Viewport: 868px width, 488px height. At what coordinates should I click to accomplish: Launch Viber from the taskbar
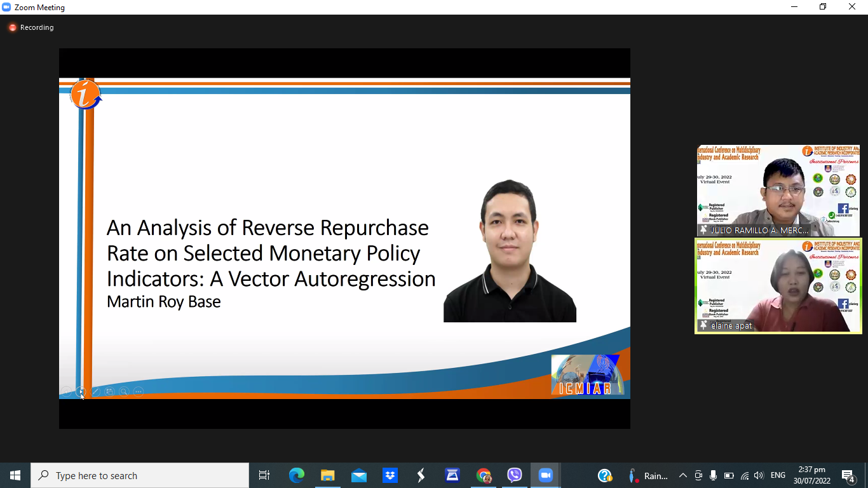(514, 475)
